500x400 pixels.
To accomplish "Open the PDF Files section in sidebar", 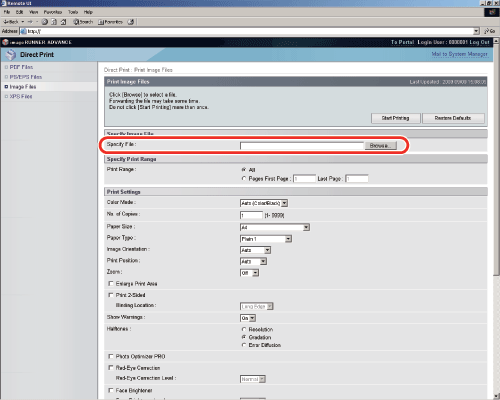I will pos(21,67).
